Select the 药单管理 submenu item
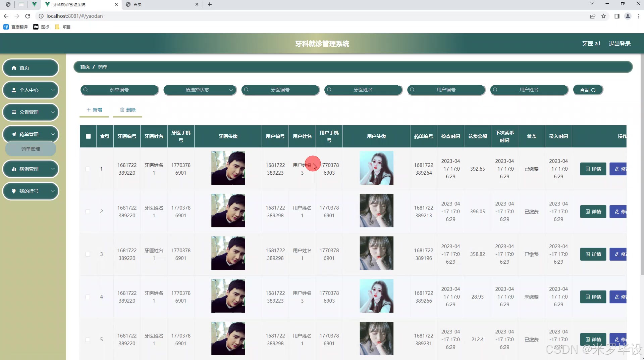 pyautogui.click(x=31, y=149)
